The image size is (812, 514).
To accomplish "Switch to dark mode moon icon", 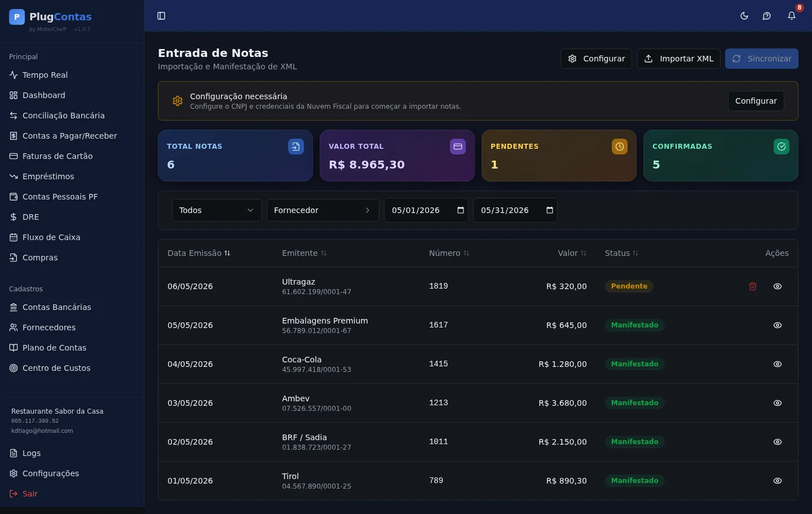I will (x=744, y=16).
